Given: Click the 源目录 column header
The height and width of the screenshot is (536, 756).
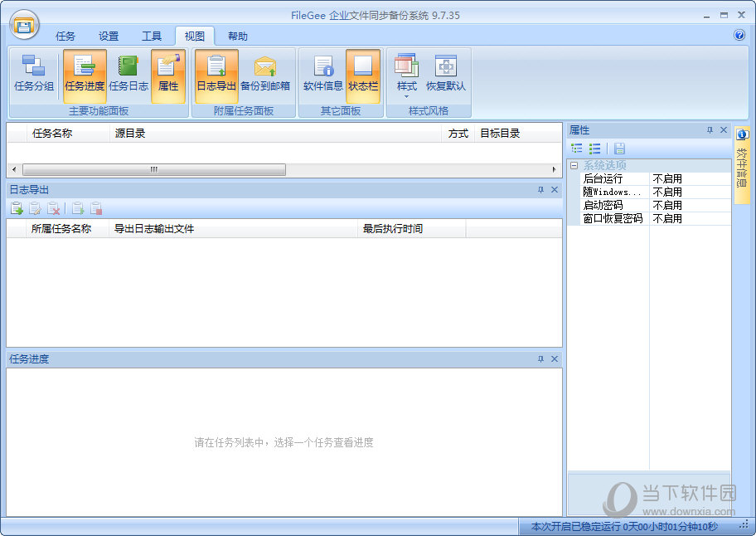Looking at the screenshot, I should [275, 133].
